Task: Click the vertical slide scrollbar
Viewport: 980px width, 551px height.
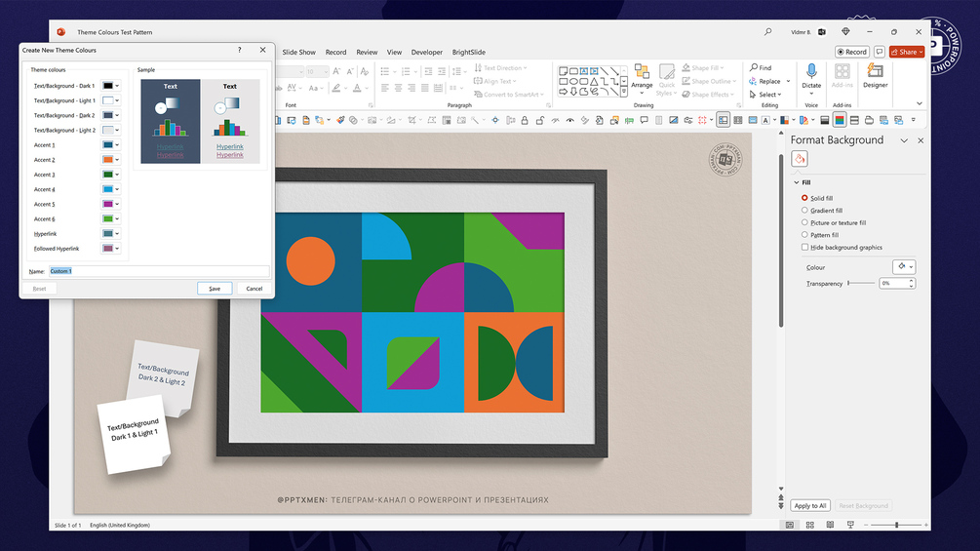Action: 781,241
